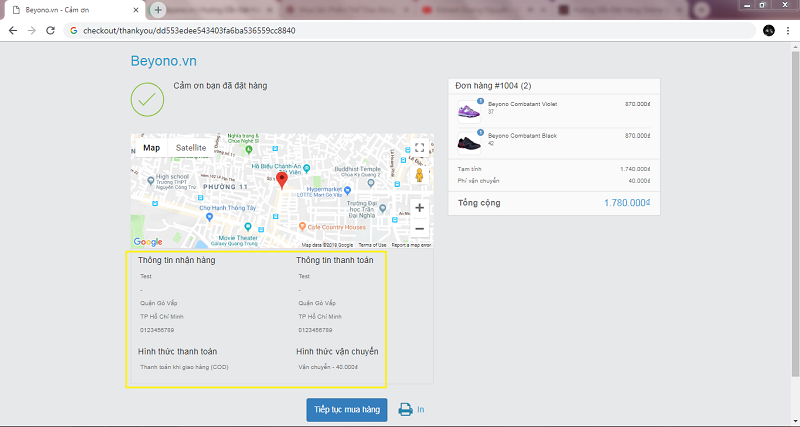Click the Thông tin nhận hàng heading
Viewport: 800px width, 427px height.
click(177, 260)
